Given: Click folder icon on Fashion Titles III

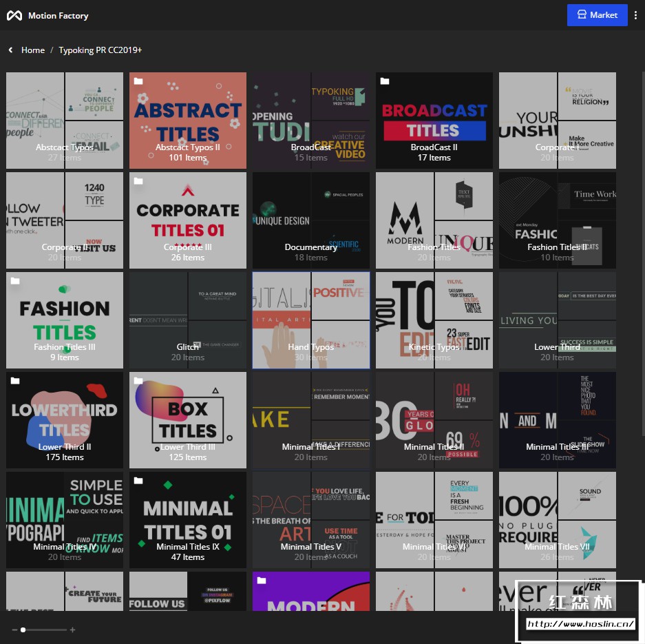Looking at the screenshot, I should pos(15,281).
